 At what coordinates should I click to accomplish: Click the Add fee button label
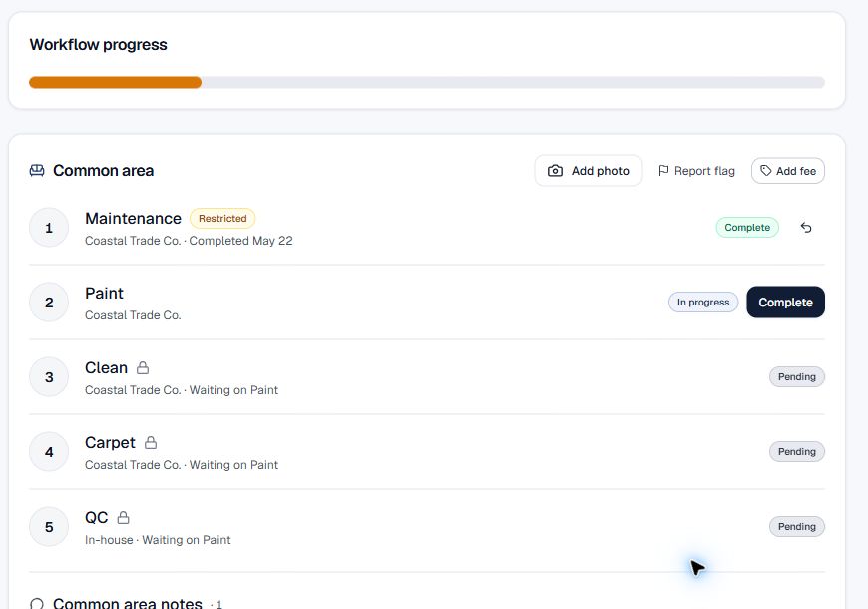[796, 171]
